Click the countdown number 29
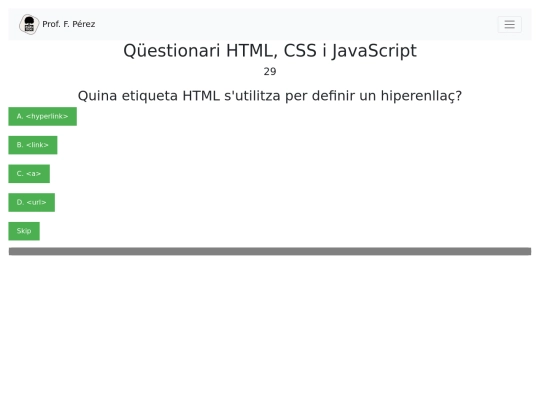The height and width of the screenshot is (405, 540). [x=270, y=72]
